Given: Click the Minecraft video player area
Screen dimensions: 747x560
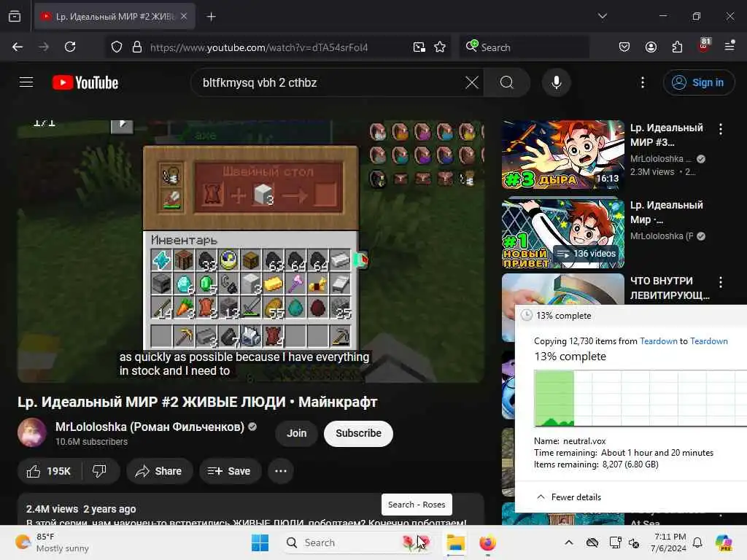Looking at the screenshot, I should 251,251.
